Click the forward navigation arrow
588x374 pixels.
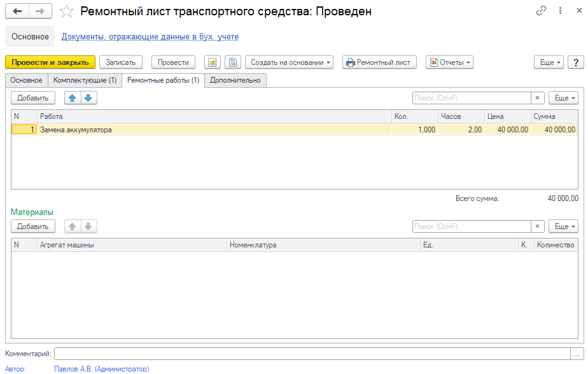click(40, 11)
